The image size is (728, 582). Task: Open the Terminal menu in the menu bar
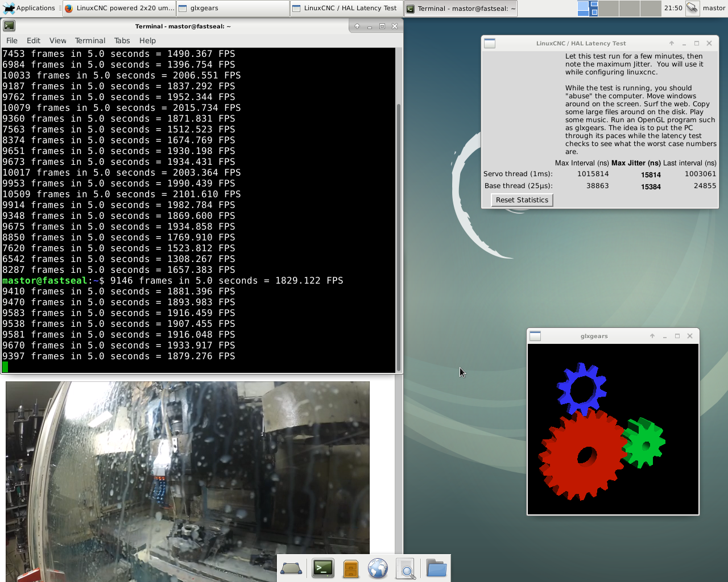click(90, 40)
